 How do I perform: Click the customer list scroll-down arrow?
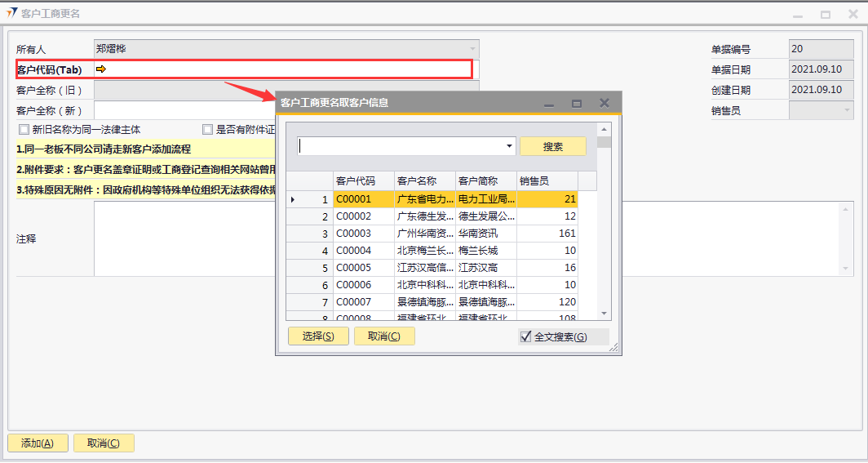click(604, 313)
